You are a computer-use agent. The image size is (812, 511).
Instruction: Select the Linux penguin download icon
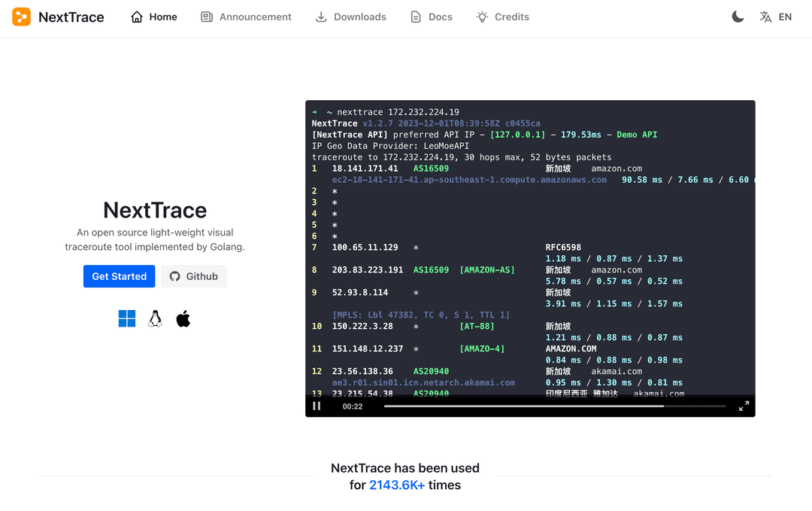[x=155, y=318]
